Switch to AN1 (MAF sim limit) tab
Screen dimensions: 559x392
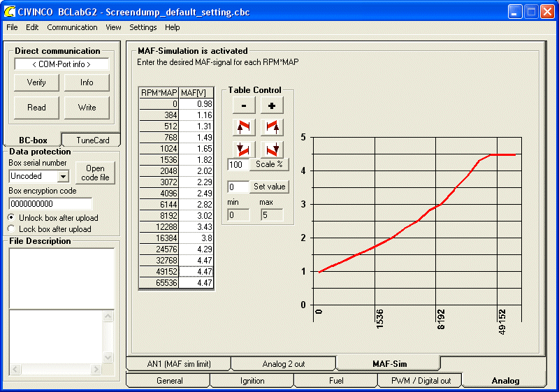point(179,364)
